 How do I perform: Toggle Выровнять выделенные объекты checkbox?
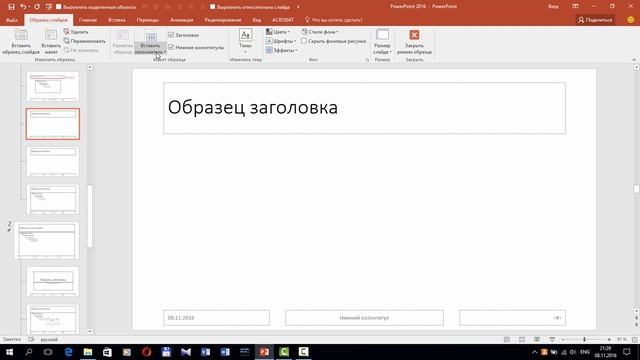58,7
